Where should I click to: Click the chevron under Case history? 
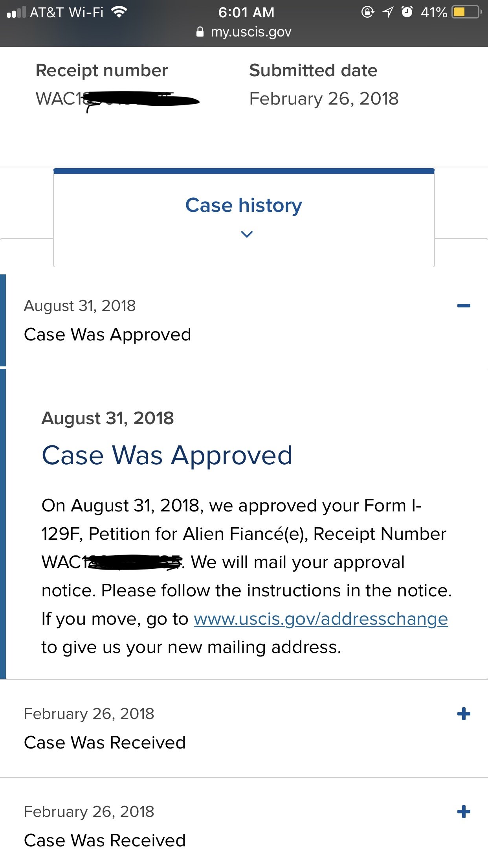(246, 234)
